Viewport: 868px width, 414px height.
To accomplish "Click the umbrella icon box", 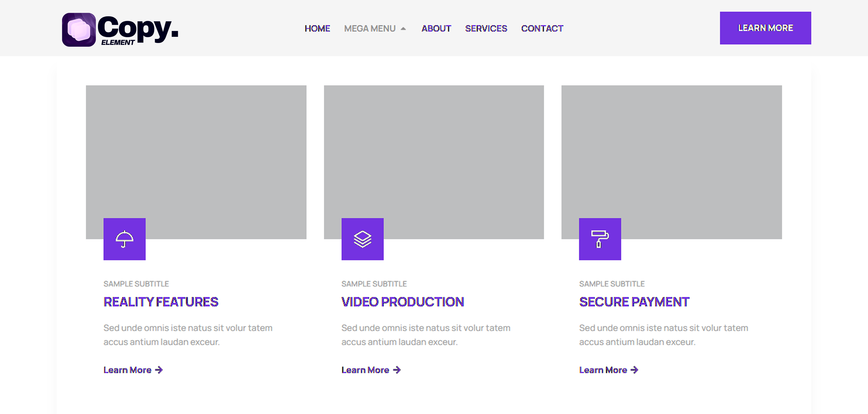I will [x=124, y=239].
